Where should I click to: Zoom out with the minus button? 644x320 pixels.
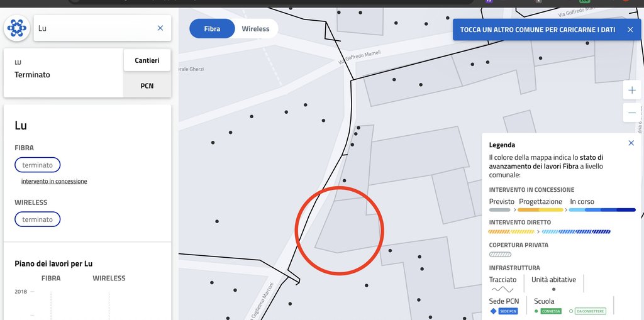[631, 113]
